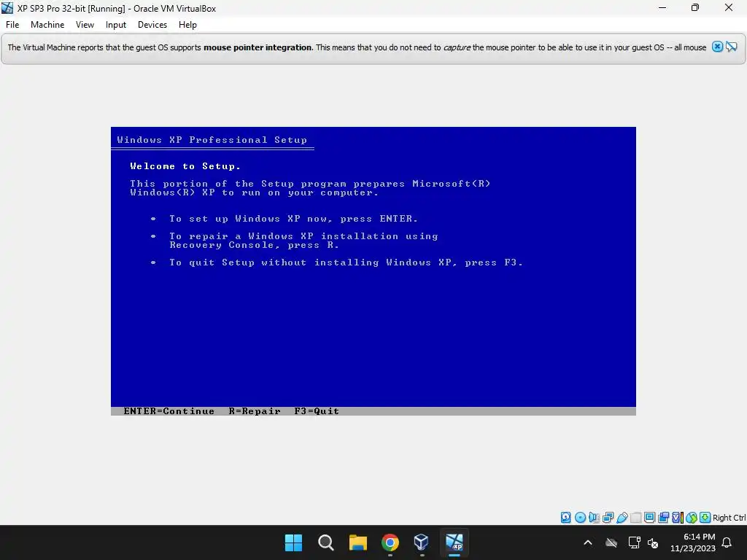Click 'To set up Windows XP now' line
The height and width of the screenshot is (560, 747).
(x=293, y=219)
